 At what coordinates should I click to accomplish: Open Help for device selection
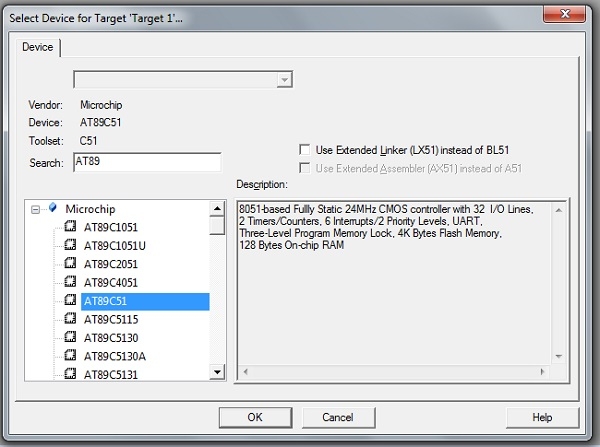pos(542,417)
